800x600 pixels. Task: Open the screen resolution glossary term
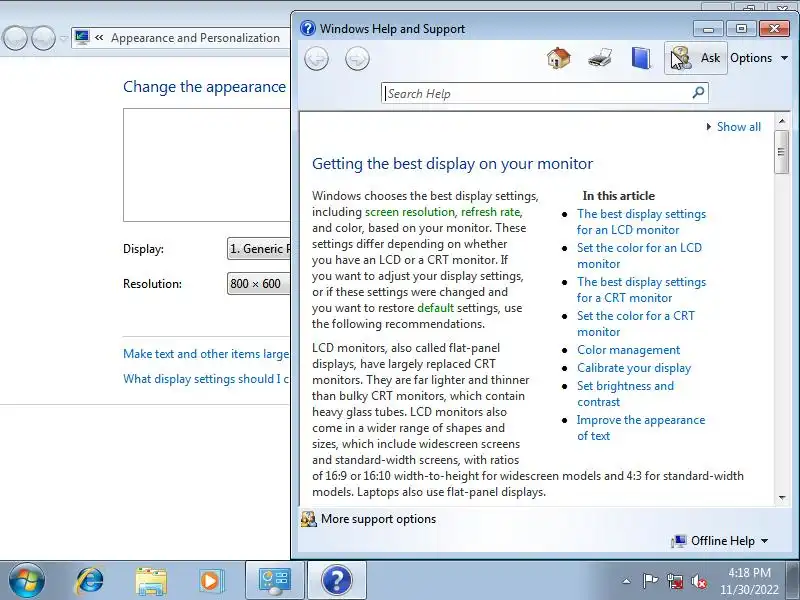(410, 212)
